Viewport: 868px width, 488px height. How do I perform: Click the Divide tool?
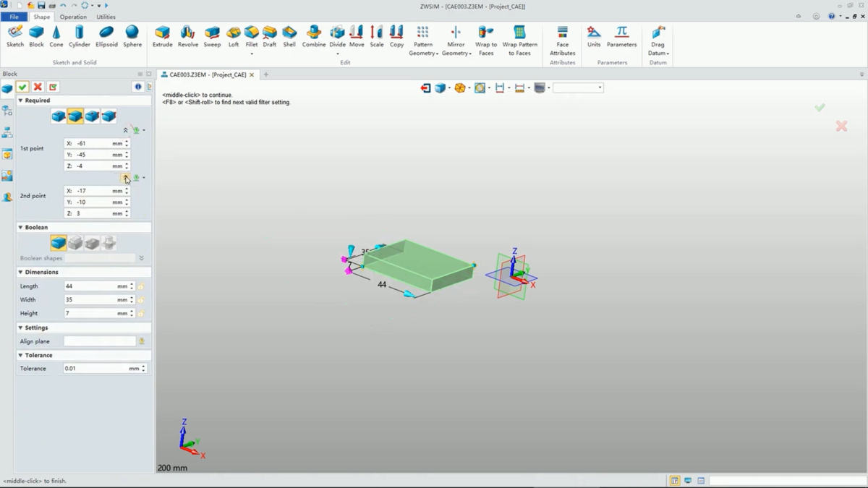pos(338,36)
